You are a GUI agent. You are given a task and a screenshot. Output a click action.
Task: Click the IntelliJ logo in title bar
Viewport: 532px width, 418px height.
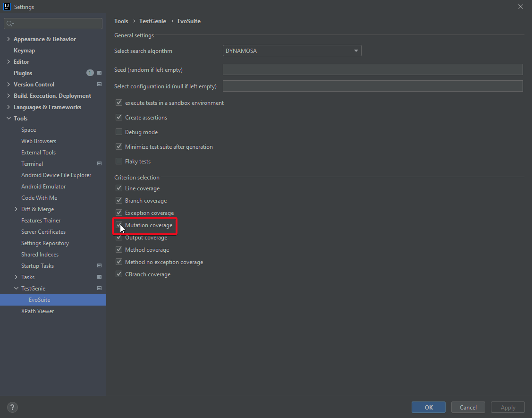point(7,7)
